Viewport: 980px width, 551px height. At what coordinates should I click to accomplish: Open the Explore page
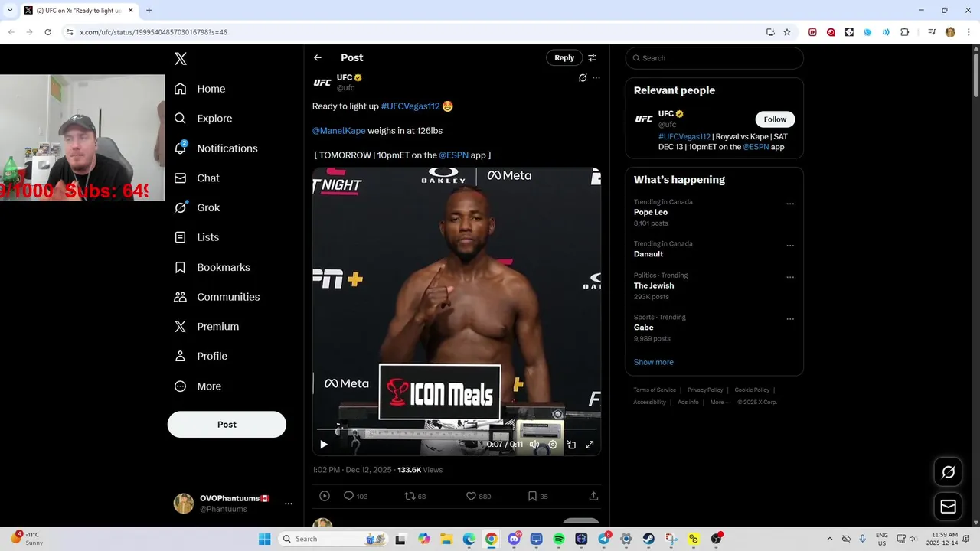pyautogui.click(x=203, y=119)
